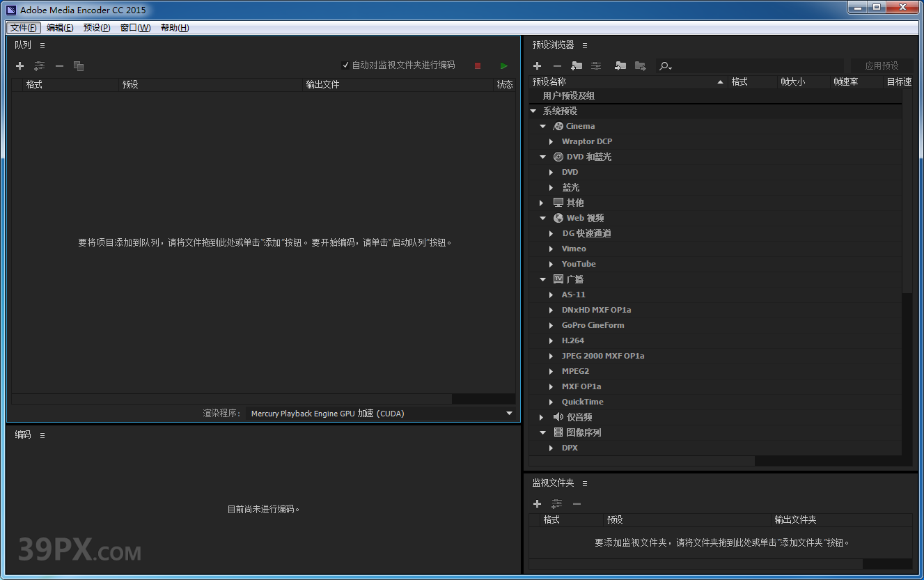Remove watch folder with minus icon
Screen dimensions: 924x580
pos(577,504)
